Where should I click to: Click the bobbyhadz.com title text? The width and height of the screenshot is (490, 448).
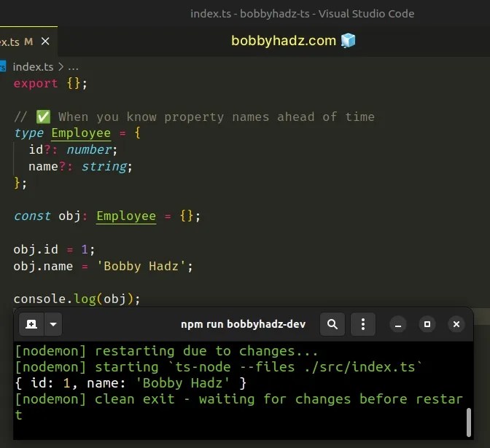pos(284,41)
